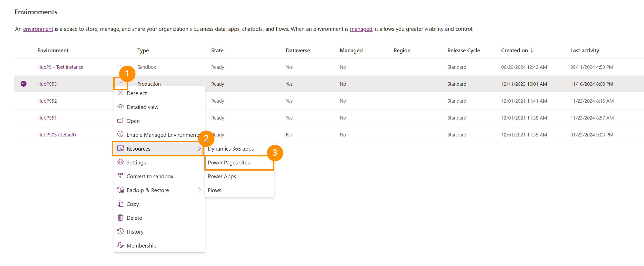
Task: Click the Convert to sandbox icon
Action: tap(120, 176)
